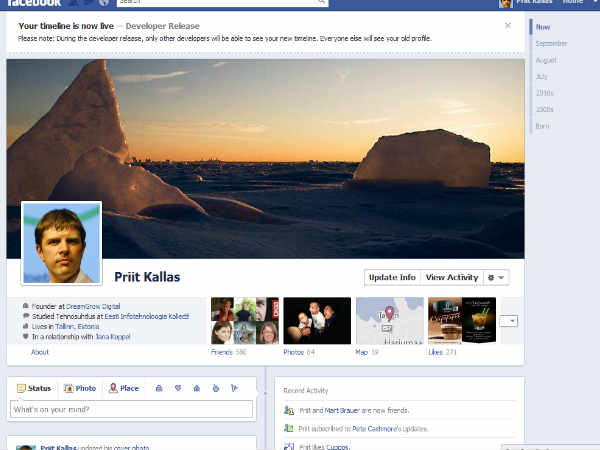Open Pete Cashmore link in Recent Activity
Viewport: 600px width, 450px height.
376,429
